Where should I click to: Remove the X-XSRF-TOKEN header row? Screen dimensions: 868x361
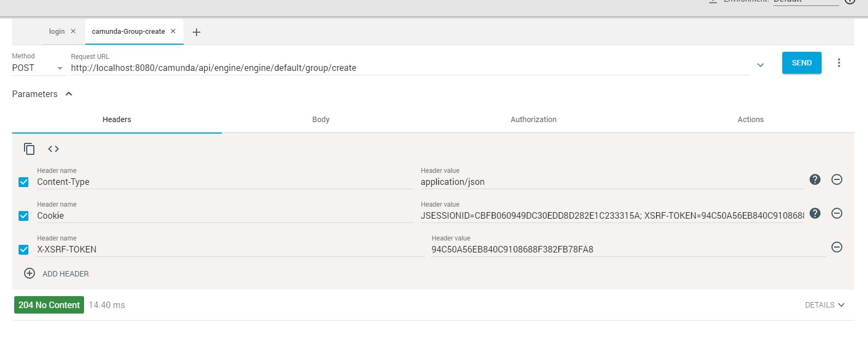837,247
